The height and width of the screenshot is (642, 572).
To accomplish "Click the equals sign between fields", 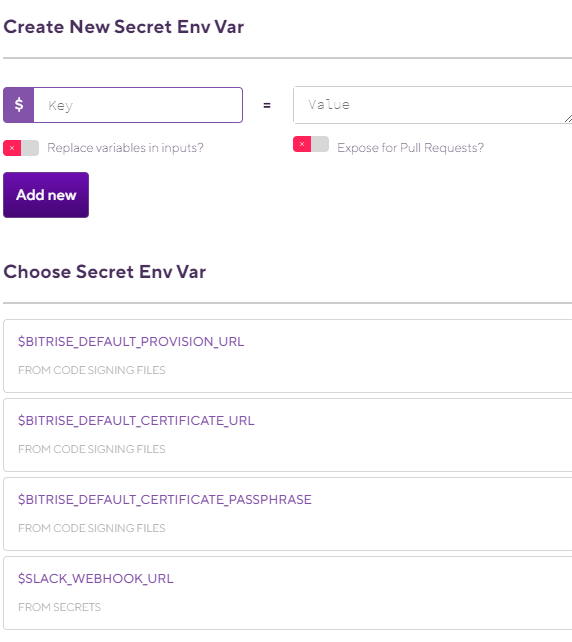I will [x=267, y=106].
